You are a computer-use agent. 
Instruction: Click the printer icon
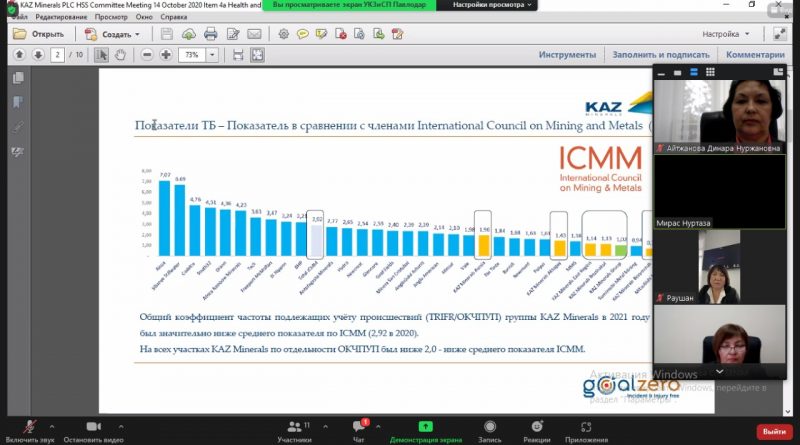coord(210,34)
